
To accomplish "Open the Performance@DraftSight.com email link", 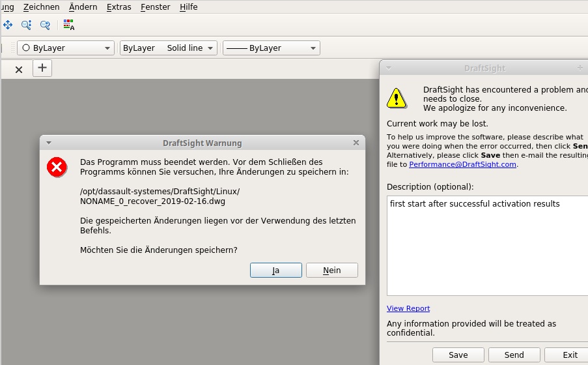I will coord(463,164).
